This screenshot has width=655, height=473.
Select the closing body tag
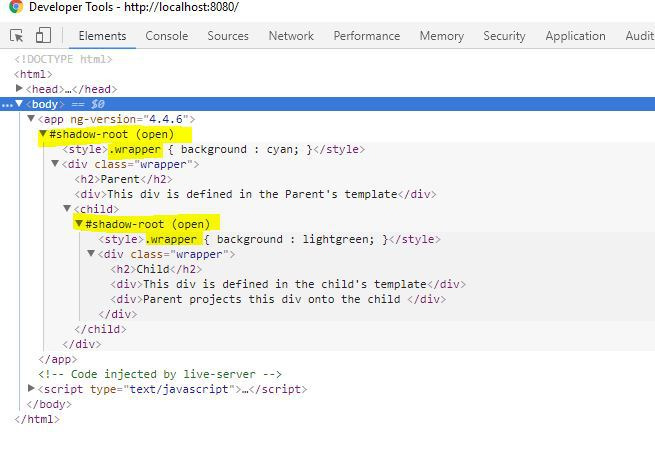pyautogui.click(x=49, y=404)
